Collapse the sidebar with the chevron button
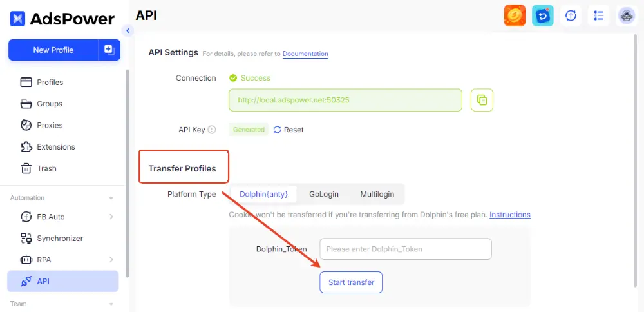644x312 pixels. coord(128,30)
